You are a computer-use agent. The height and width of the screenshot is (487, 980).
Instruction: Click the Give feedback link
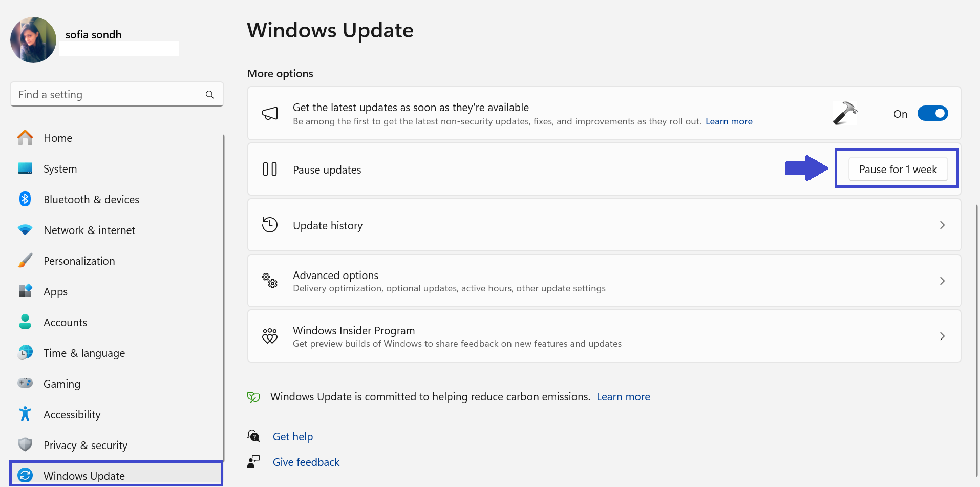click(x=306, y=462)
